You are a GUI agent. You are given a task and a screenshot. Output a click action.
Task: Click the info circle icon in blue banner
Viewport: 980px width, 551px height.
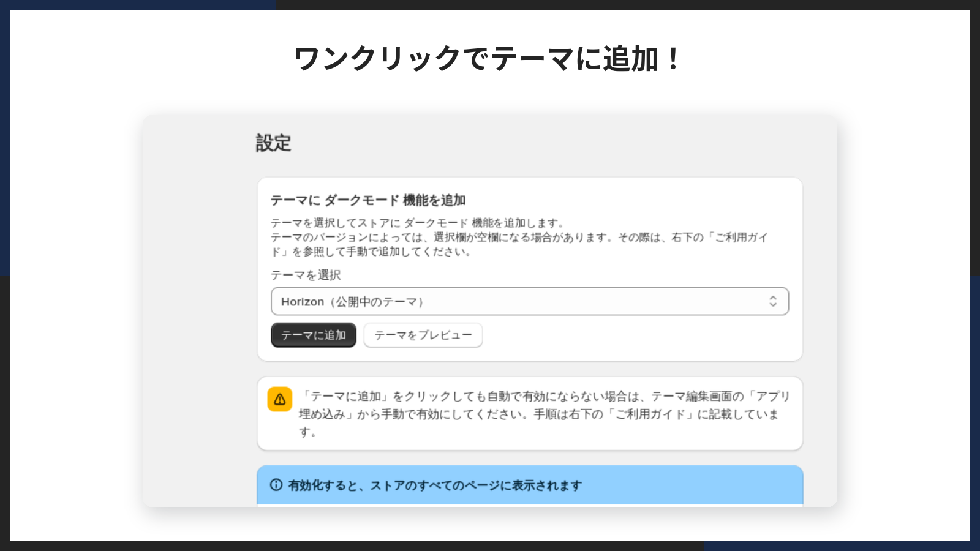pyautogui.click(x=276, y=485)
